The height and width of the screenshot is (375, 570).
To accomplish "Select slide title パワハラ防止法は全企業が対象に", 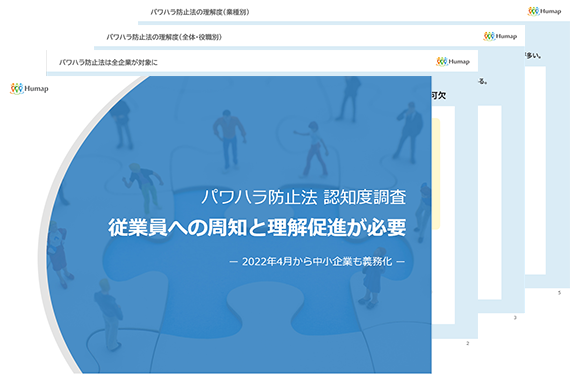I will point(108,62).
